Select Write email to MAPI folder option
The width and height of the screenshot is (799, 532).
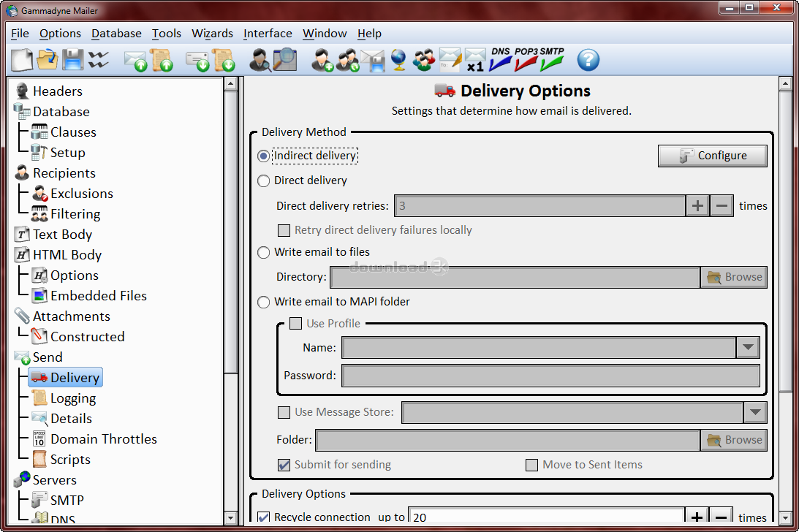pyautogui.click(x=264, y=302)
